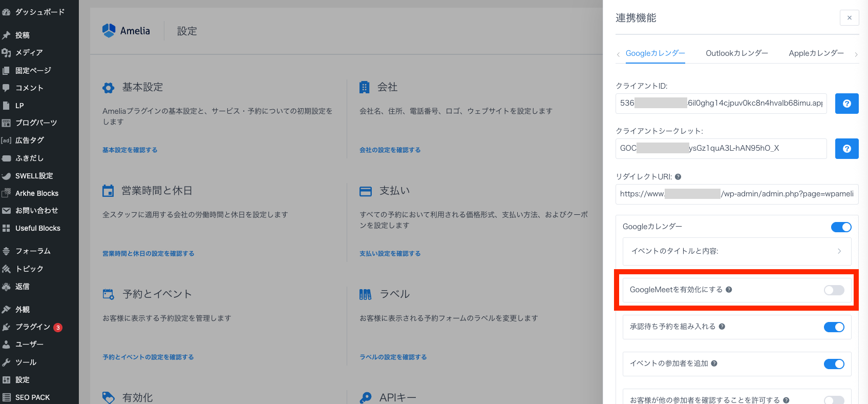Open the 基本設定を確認する link
Viewport: 868px width, 404px height.
tap(130, 150)
